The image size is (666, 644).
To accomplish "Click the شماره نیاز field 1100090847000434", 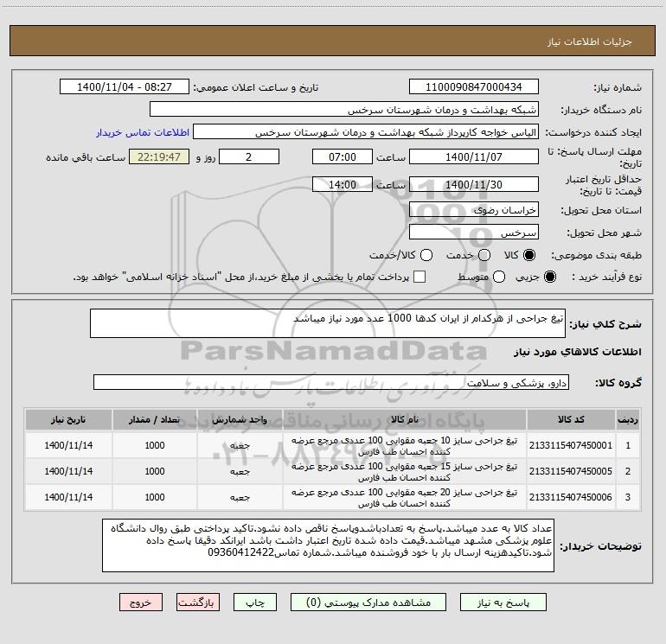I will click(x=474, y=86).
